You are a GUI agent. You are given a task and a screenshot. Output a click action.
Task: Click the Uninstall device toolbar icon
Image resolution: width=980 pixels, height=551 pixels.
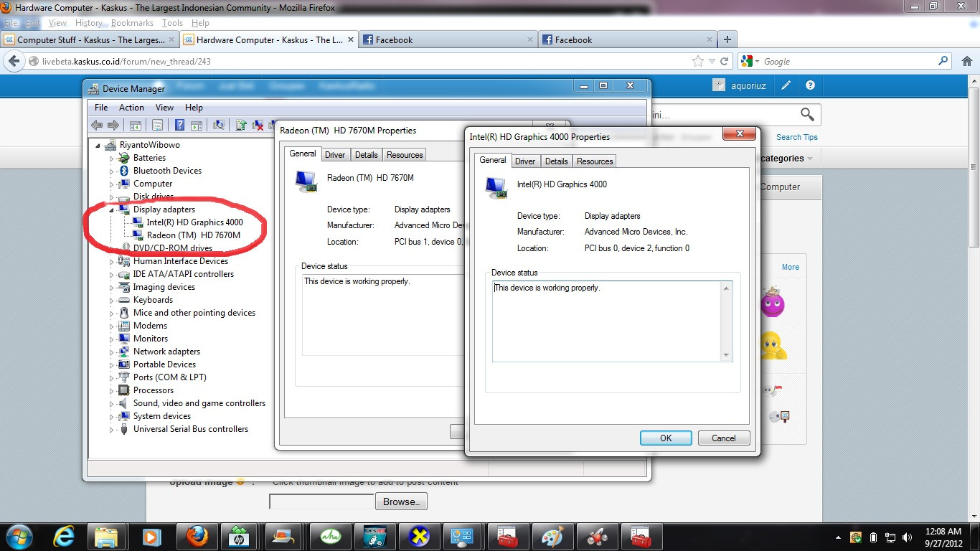point(258,125)
